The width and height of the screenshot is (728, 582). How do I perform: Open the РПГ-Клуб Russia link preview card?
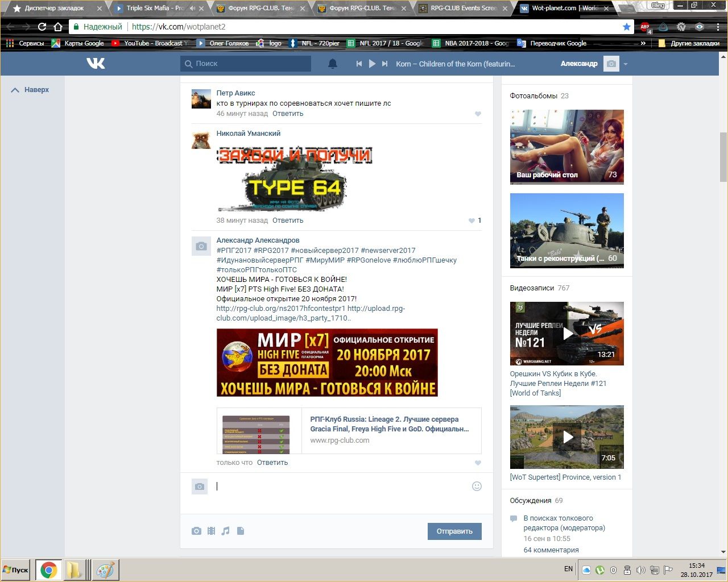tap(349, 430)
